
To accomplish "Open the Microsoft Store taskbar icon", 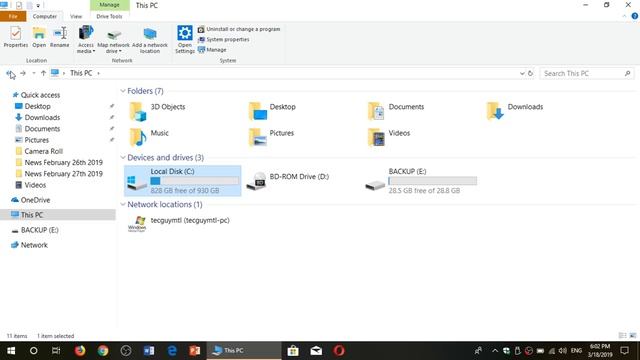I will point(293,351).
